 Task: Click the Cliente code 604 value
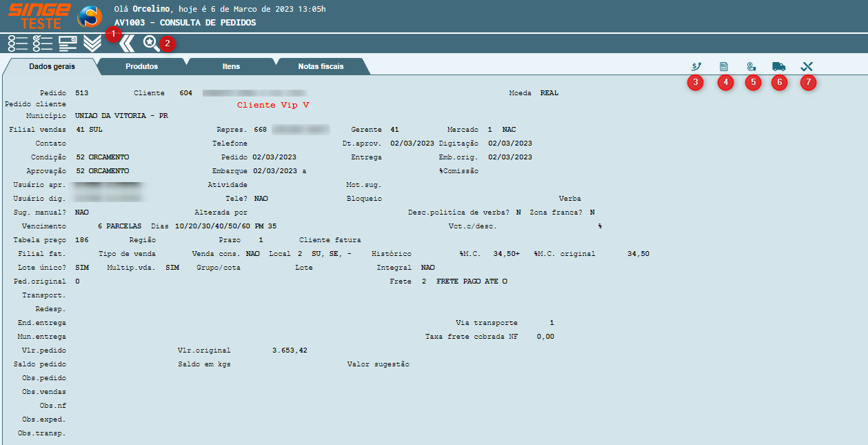pyautogui.click(x=185, y=92)
